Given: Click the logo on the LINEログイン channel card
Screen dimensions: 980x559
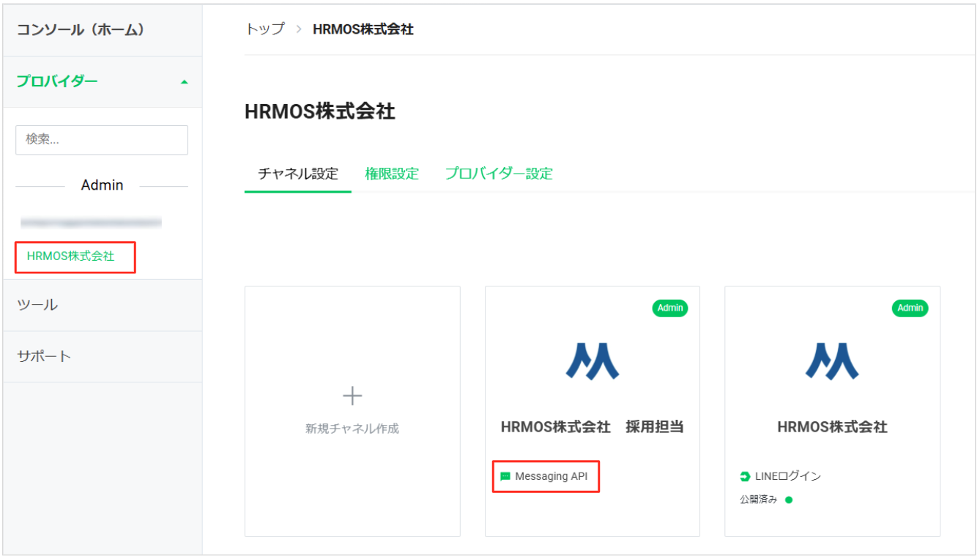Looking at the screenshot, I should (832, 361).
